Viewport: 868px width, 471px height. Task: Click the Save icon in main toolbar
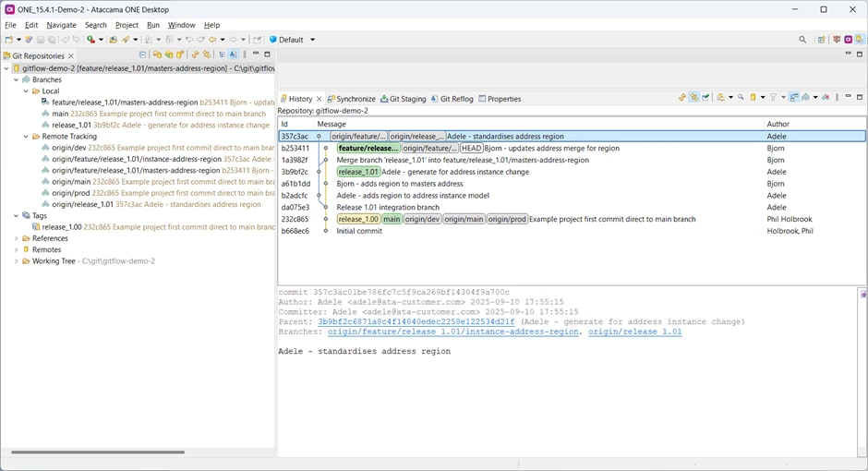[41, 40]
